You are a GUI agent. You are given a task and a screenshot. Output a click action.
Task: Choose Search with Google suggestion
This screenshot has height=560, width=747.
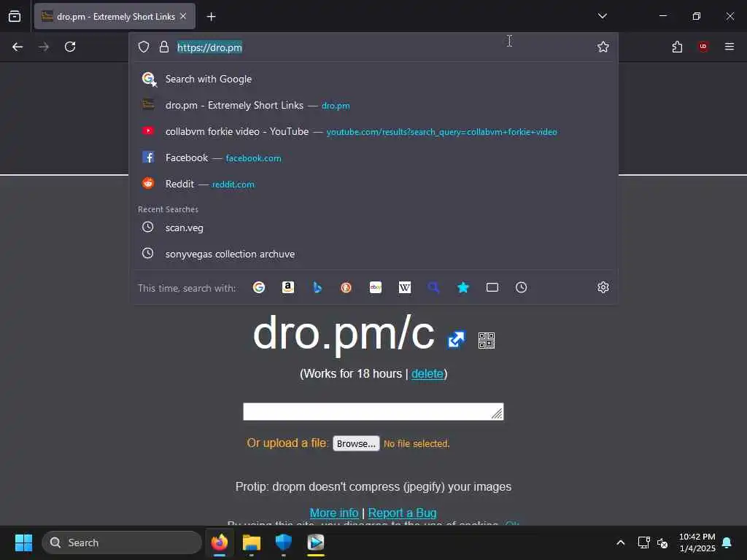pos(373,79)
